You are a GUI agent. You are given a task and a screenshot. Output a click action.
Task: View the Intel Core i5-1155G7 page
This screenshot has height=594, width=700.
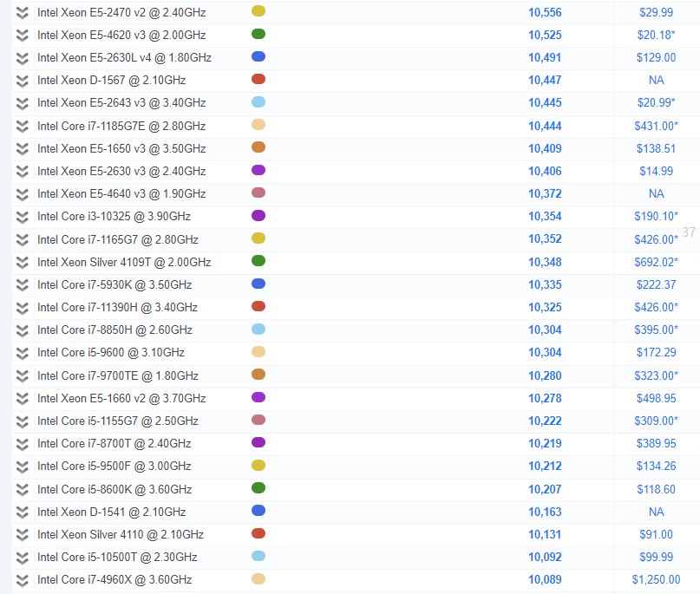tap(118, 421)
